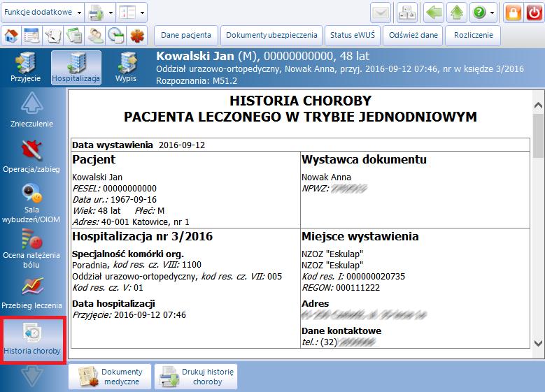Open the patients people icon
Image resolution: width=545 pixels, height=392 pixels.
coord(95,36)
